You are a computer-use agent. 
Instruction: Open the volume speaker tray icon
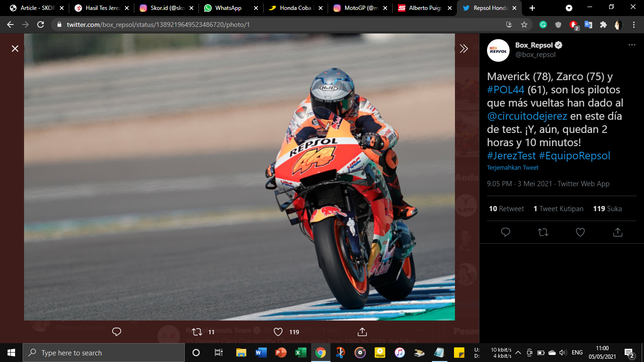point(562,353)
